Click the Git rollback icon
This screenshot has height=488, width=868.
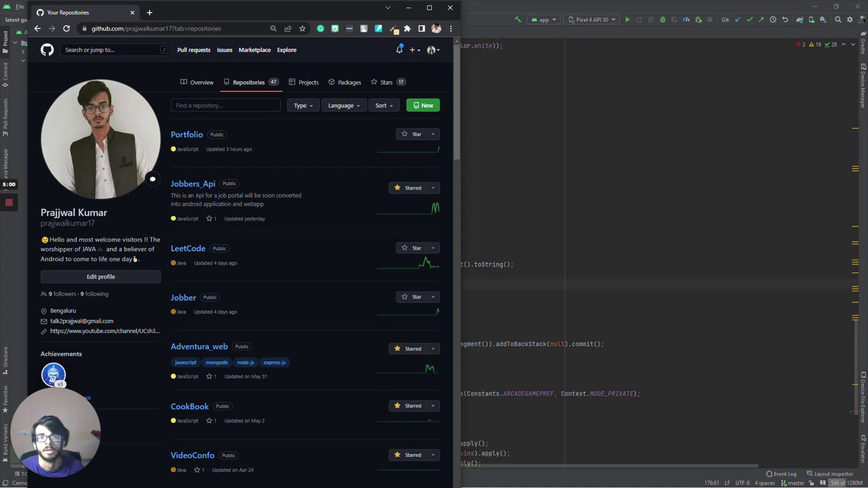pos(785,20)
